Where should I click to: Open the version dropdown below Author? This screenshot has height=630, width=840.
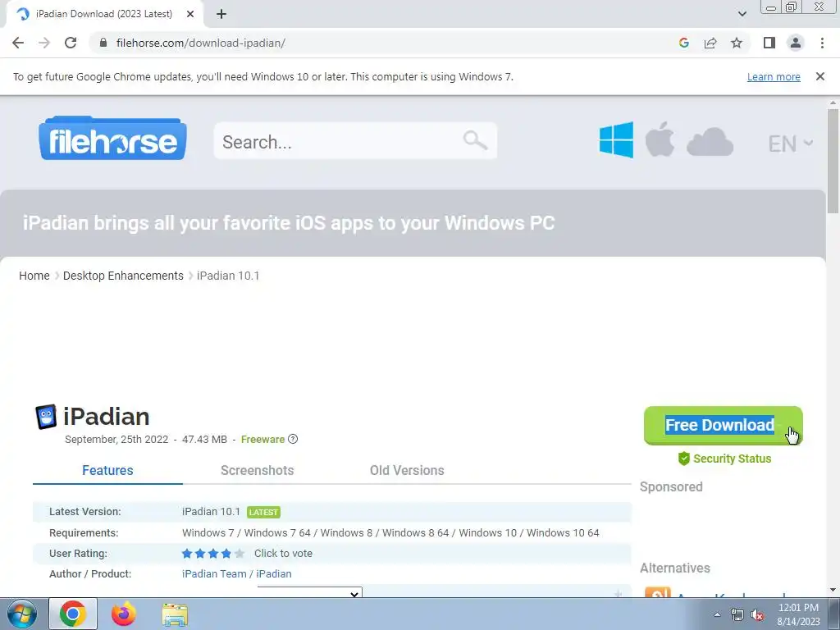click(x=309, y=593)
